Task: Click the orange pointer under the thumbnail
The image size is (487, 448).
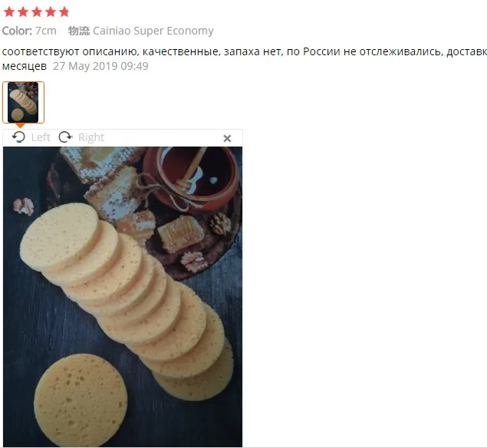Action: (20, 126)
